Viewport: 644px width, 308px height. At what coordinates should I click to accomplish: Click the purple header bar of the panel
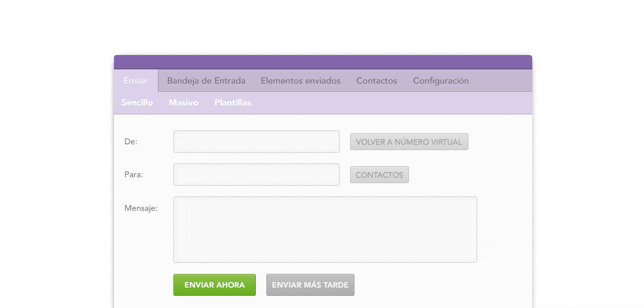coord(323,62)
